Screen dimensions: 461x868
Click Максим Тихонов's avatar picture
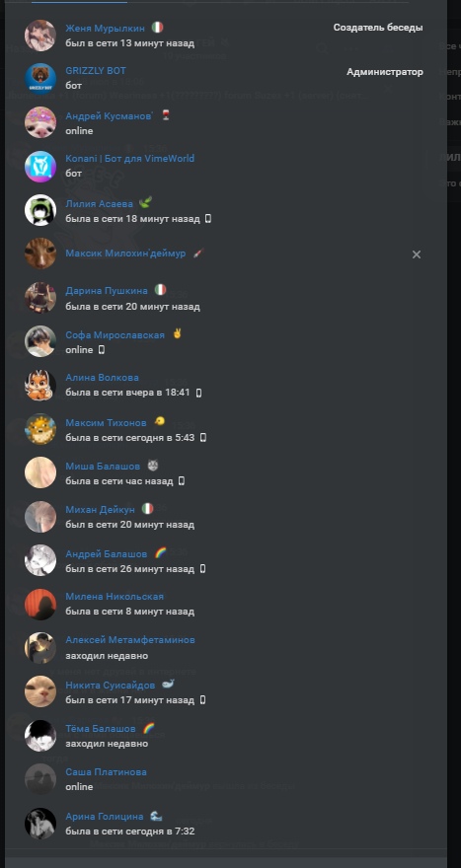click(x=40, y=429)
